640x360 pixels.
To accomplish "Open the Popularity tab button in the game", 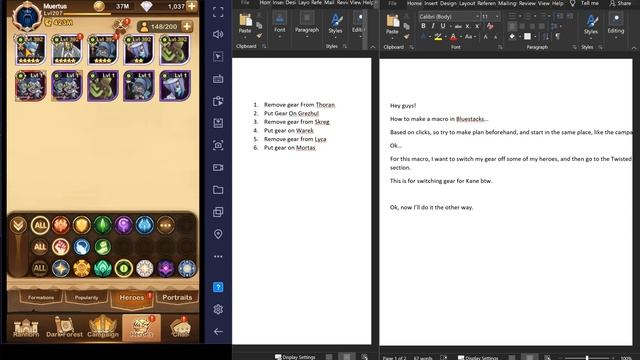I will [x=86, y=298].
